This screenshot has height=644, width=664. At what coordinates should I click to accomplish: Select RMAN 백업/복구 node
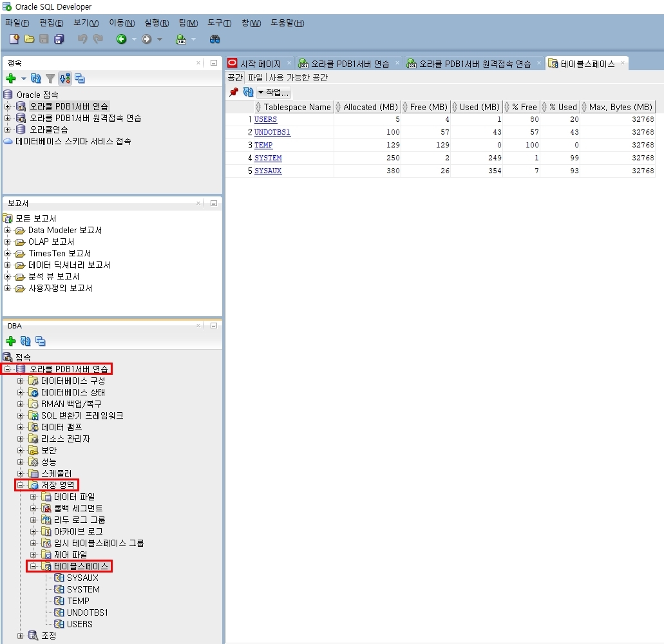(71, 404)
